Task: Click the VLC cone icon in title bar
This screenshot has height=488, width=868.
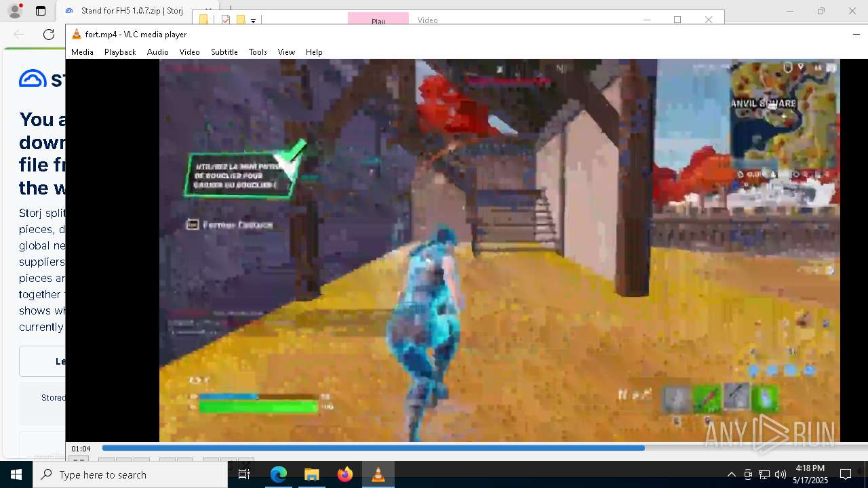Action: (x=77, y=34)
